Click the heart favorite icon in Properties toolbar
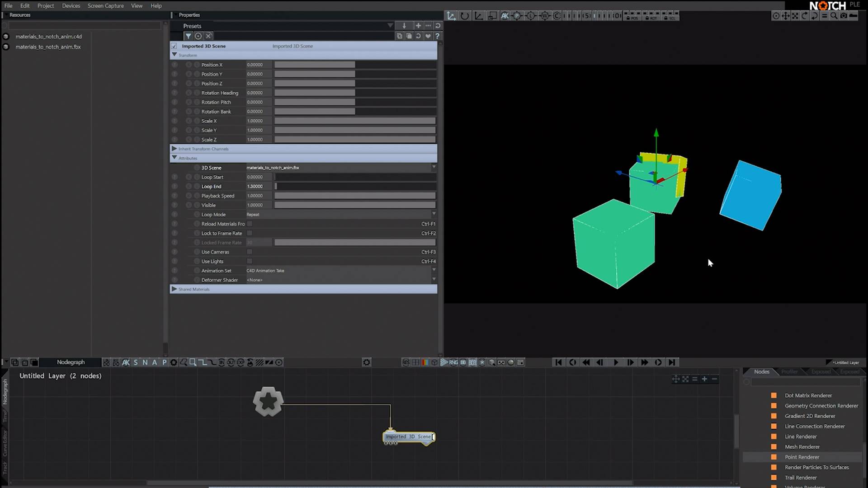The height and width of the screenshot is (488, 868). tap(428, 36)
